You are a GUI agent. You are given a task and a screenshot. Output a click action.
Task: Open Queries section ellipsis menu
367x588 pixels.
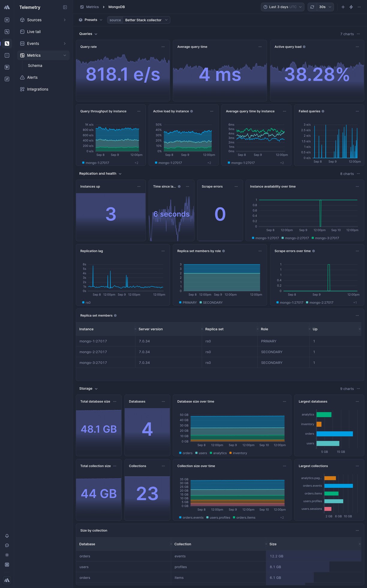pyautogui.click(x=358, y=34)
